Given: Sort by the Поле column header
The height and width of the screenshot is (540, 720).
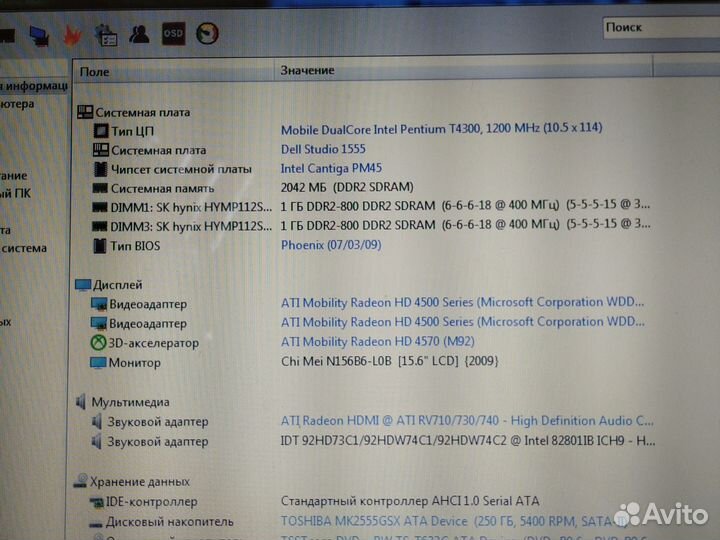Looking at the screenshot, I should pos(173,72).
